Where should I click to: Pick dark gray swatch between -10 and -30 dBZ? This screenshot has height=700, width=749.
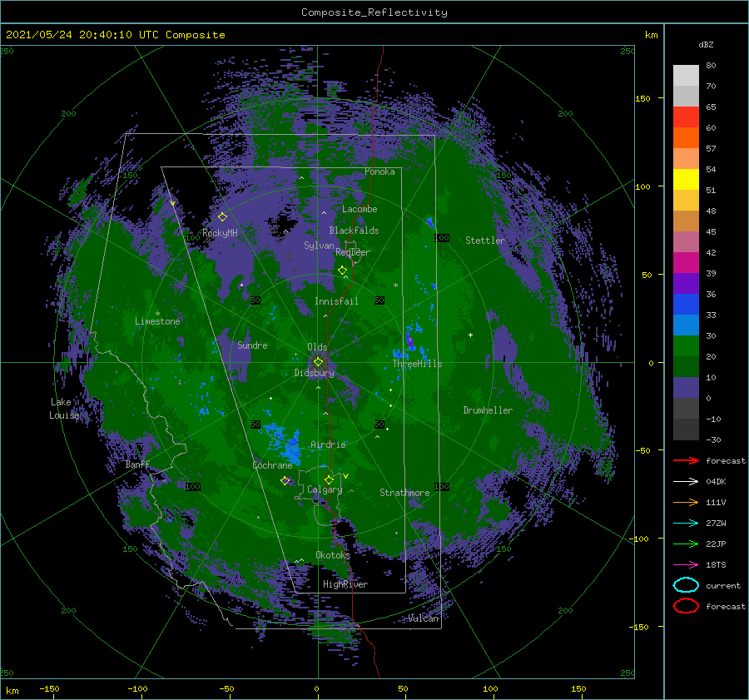(x=686, y=429)
